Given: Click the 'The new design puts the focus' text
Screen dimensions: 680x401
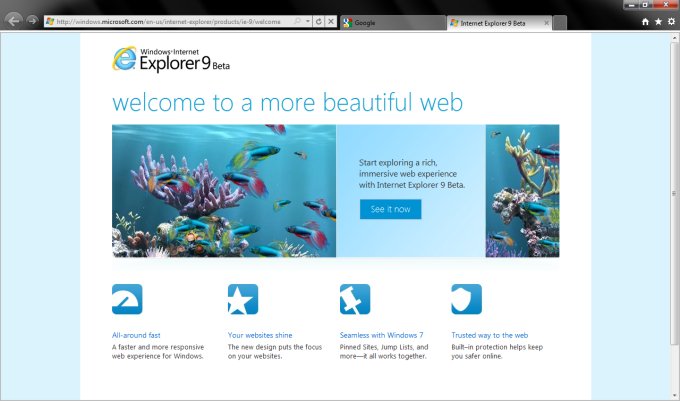Looking at the screenshot, I should 275,352.
